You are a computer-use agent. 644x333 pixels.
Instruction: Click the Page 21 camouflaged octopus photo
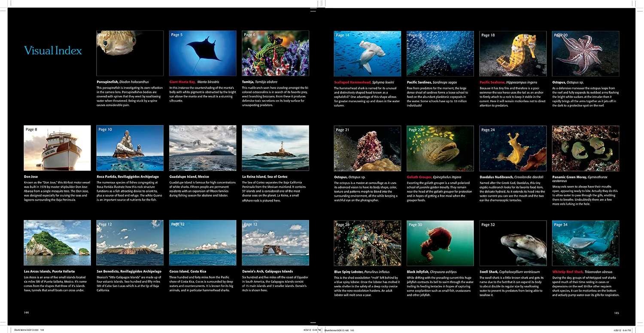368,148
